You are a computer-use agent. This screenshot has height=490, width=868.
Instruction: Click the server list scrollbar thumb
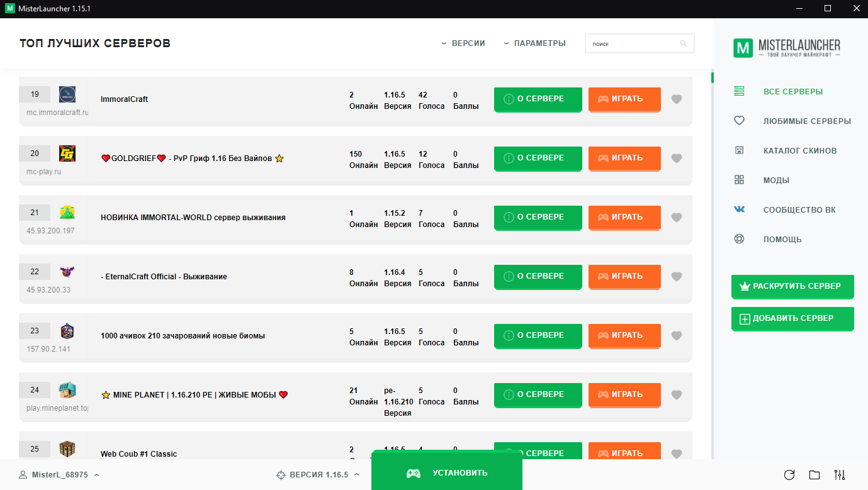713,77
